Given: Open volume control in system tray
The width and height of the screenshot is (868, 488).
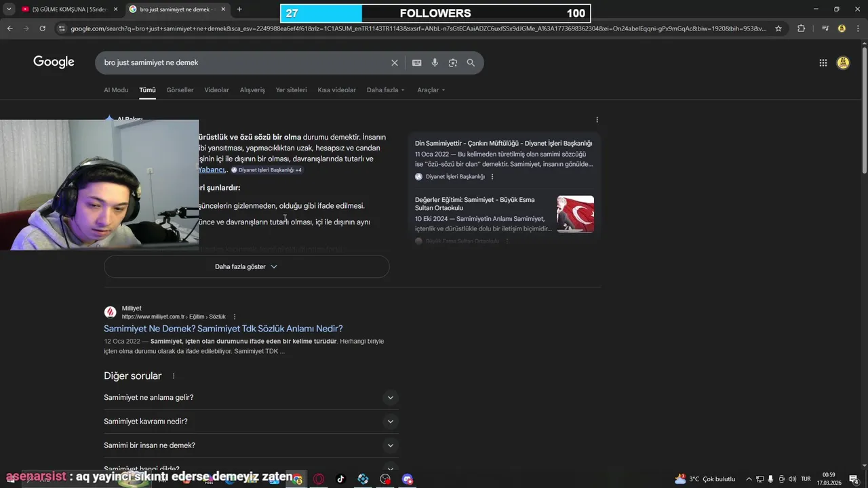Looking at the screenshot, I should tap(792, 479).
